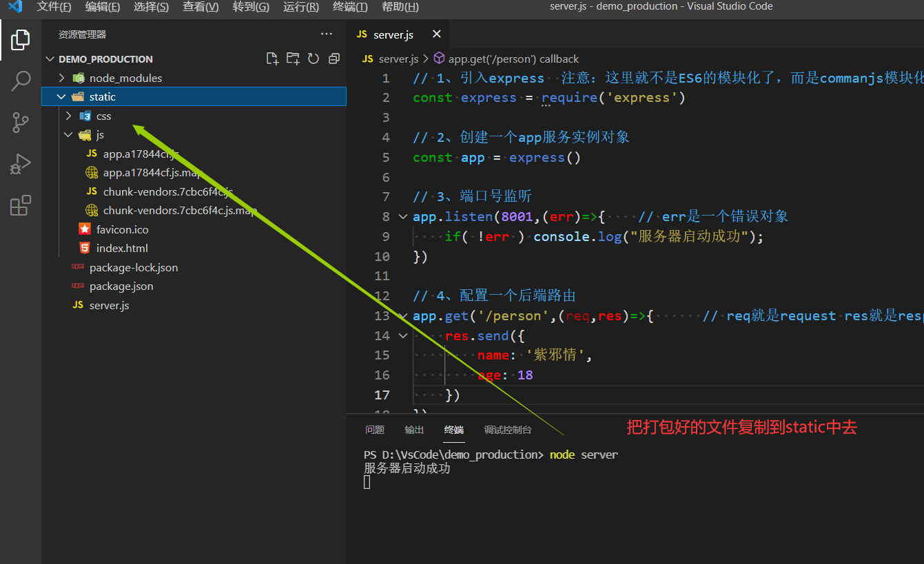Open server.js from the file tree

pyautogui.click(x=194, y=305)
